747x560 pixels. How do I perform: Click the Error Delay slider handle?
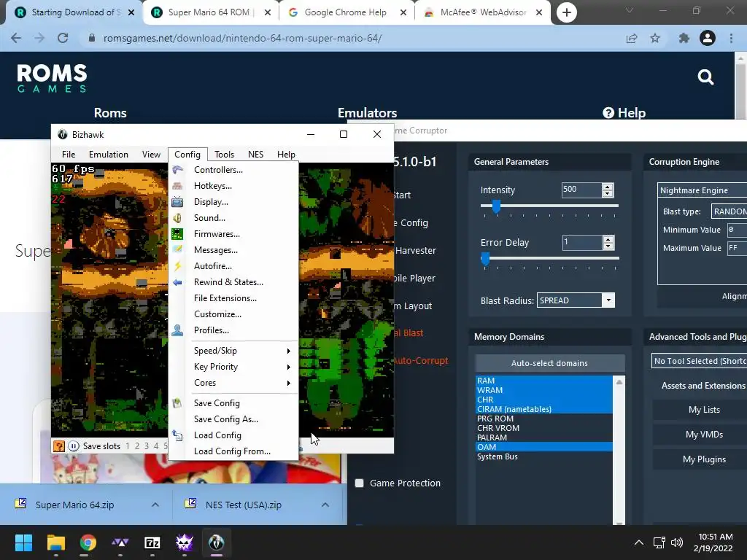[x=485, y=259]
